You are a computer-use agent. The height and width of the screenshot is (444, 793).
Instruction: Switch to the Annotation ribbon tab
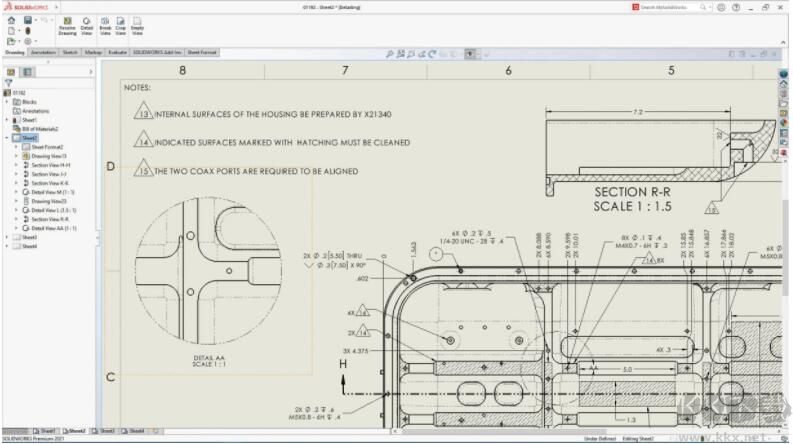[x=43, y=52]
